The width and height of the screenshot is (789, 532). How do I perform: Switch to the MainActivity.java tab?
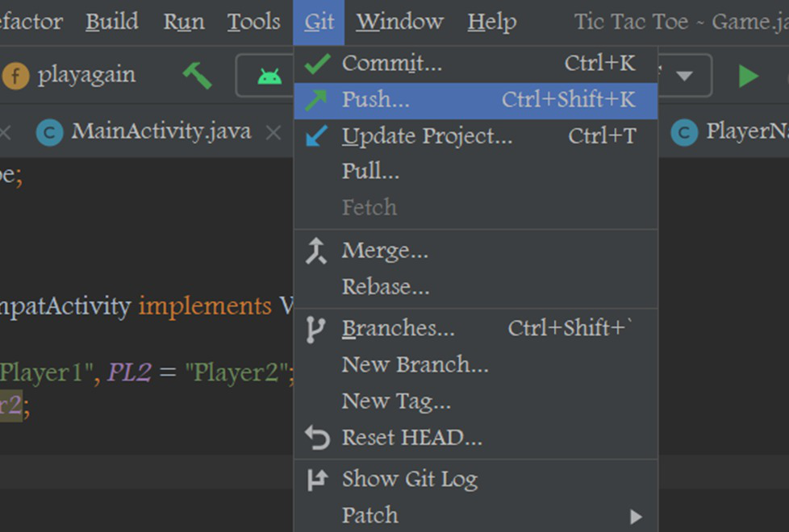tap(161, 131)
